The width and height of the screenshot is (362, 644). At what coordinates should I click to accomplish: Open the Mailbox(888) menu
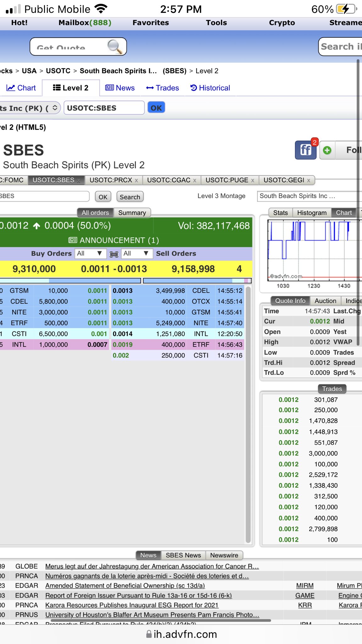pos(85,23)
